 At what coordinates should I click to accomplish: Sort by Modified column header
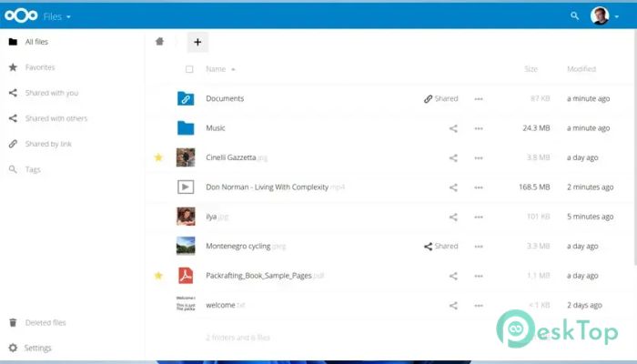pos(581,69)
